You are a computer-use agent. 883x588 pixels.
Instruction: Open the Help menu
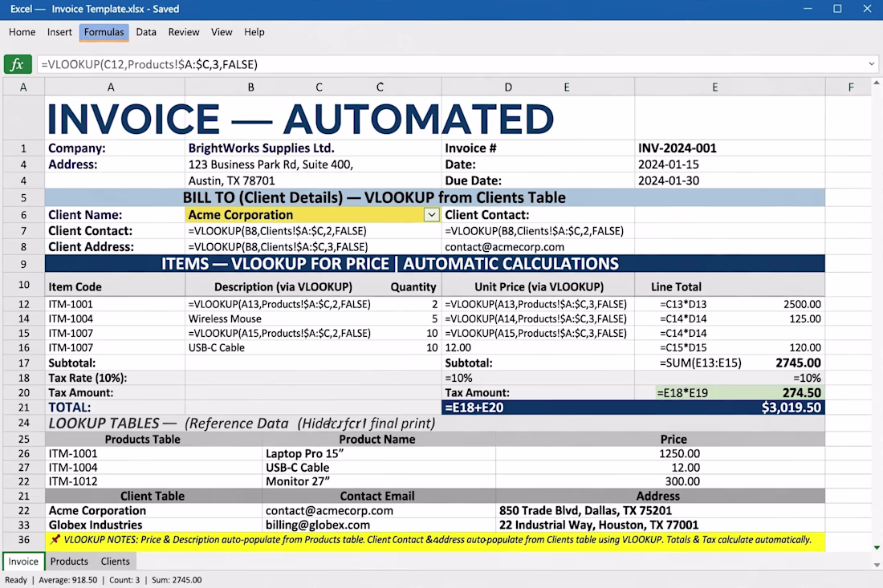point(254,32)
